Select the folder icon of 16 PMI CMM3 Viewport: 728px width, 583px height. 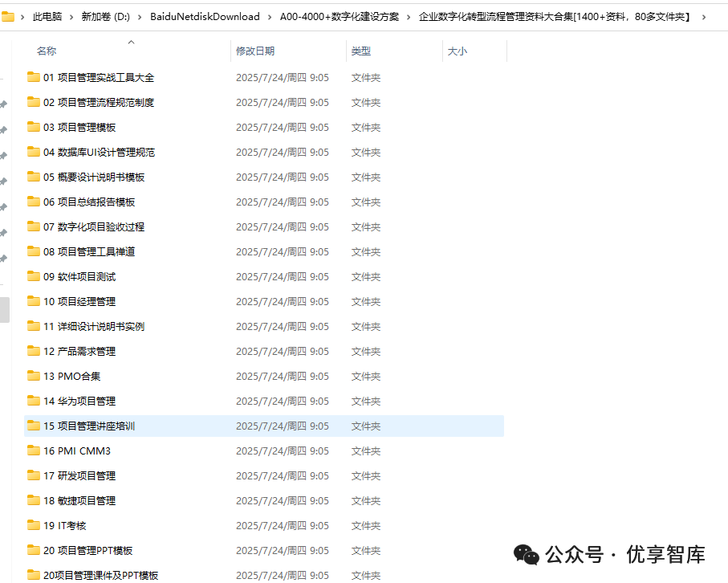tap(33, 450)
